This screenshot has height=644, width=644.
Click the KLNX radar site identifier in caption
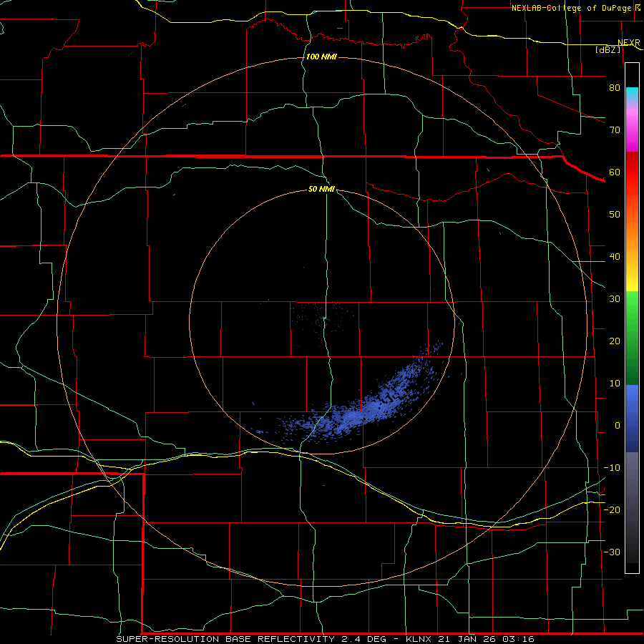click(x=418, y=639)
